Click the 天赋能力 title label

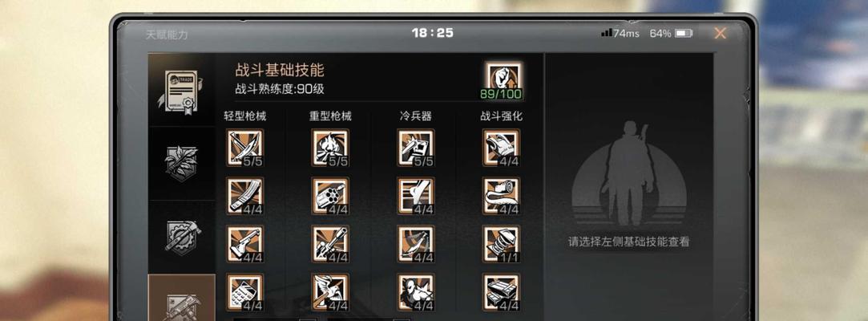tap(167, 35)
